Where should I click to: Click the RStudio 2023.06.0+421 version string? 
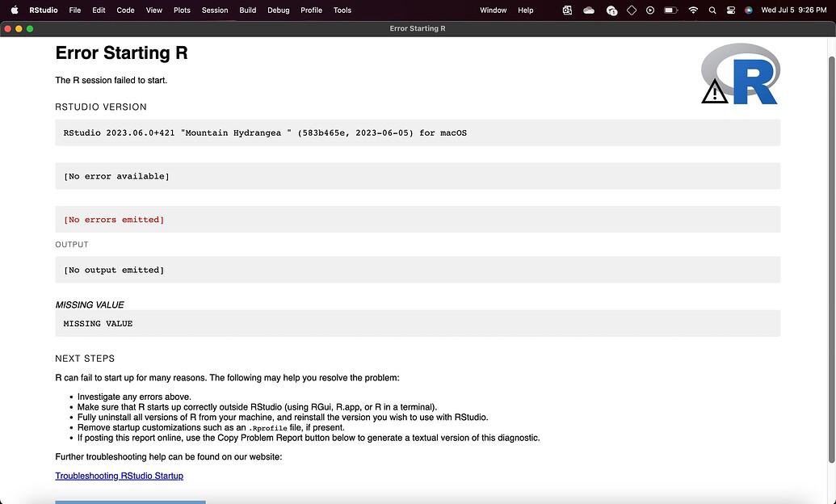click(x=265, y=132)
